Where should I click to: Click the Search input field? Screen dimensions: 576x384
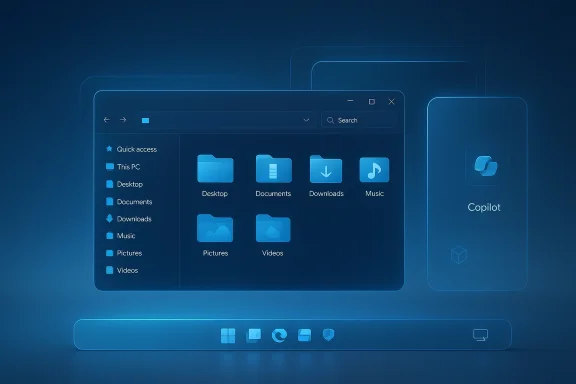[x=359, y=120]
